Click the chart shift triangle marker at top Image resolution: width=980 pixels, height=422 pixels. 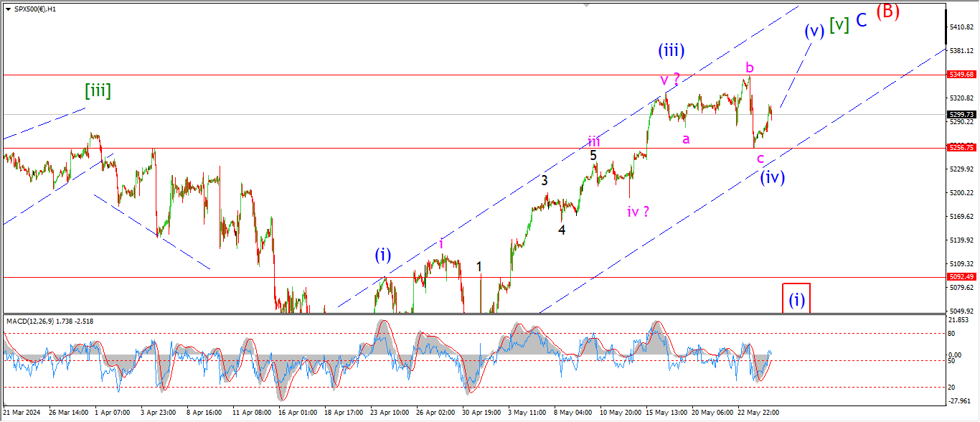(x=588, y=4)
